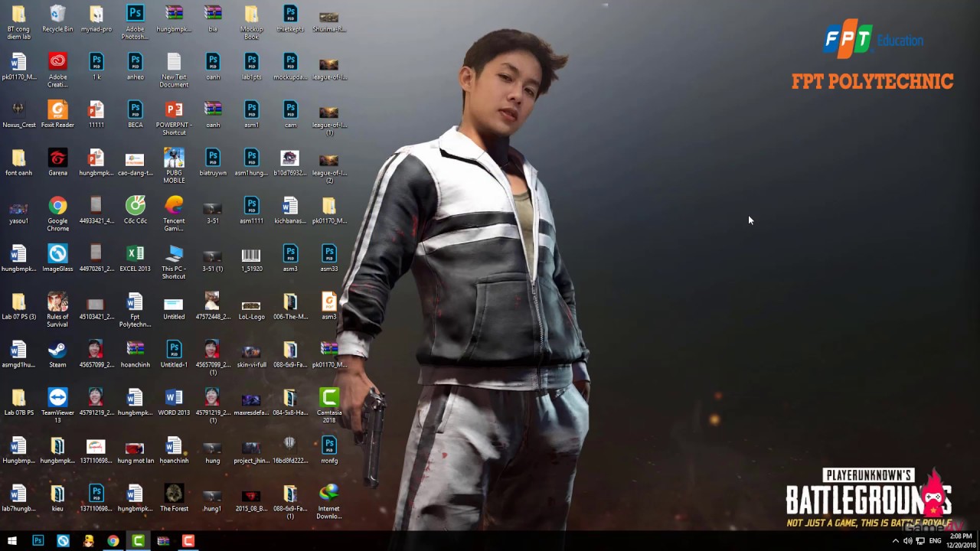Screen dimensions: 980x551
Task: Open network status in system tray
Action: click(x=920, y=541)
